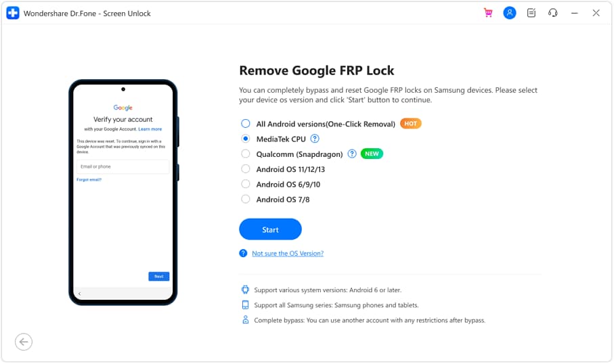Click the blue Start button

point(270,229)
